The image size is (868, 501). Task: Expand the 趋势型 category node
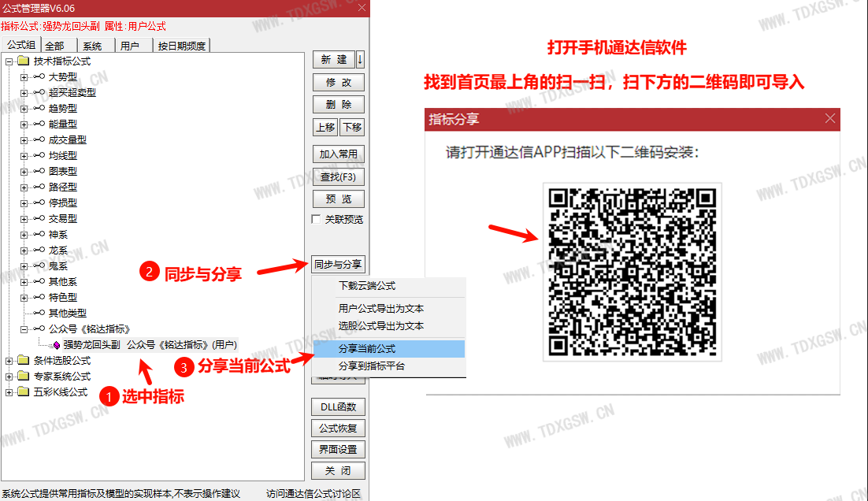pos(24,109)
